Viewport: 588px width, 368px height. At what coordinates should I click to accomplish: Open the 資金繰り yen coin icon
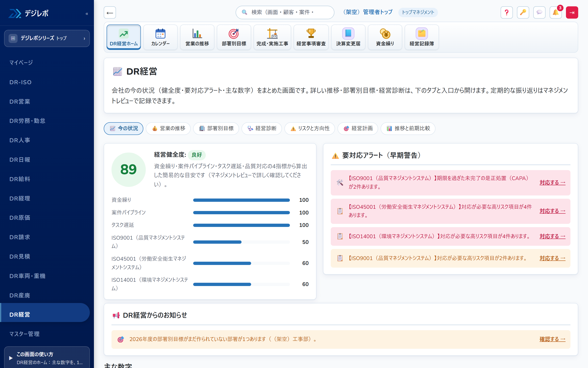point(385,37)
